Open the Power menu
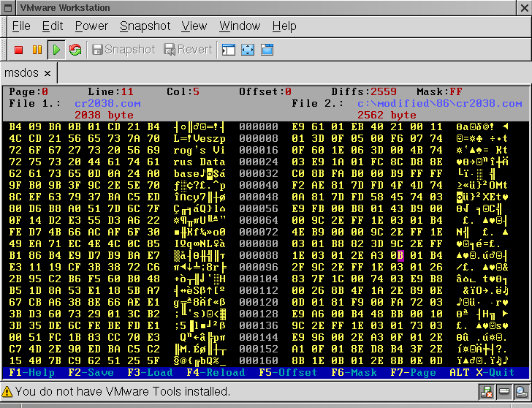532x408 pixels. [x=91, y=26]
